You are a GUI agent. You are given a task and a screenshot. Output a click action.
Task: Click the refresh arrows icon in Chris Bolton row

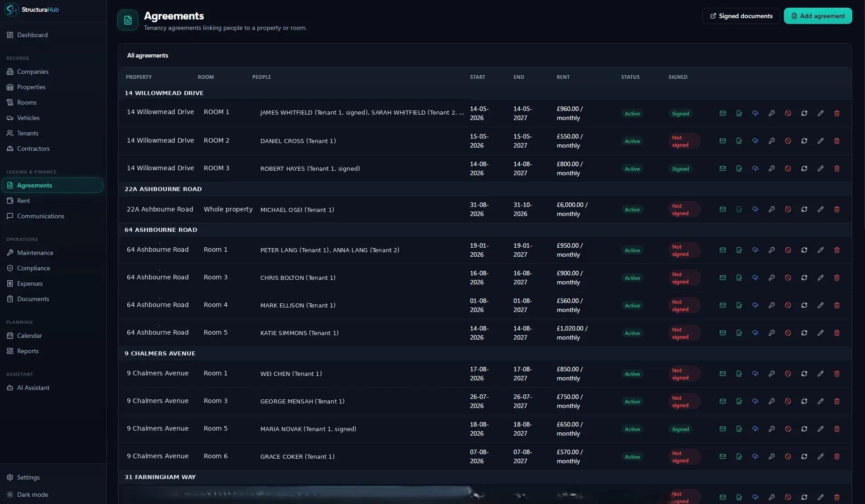pyautogui.click(x=804, y=278)
